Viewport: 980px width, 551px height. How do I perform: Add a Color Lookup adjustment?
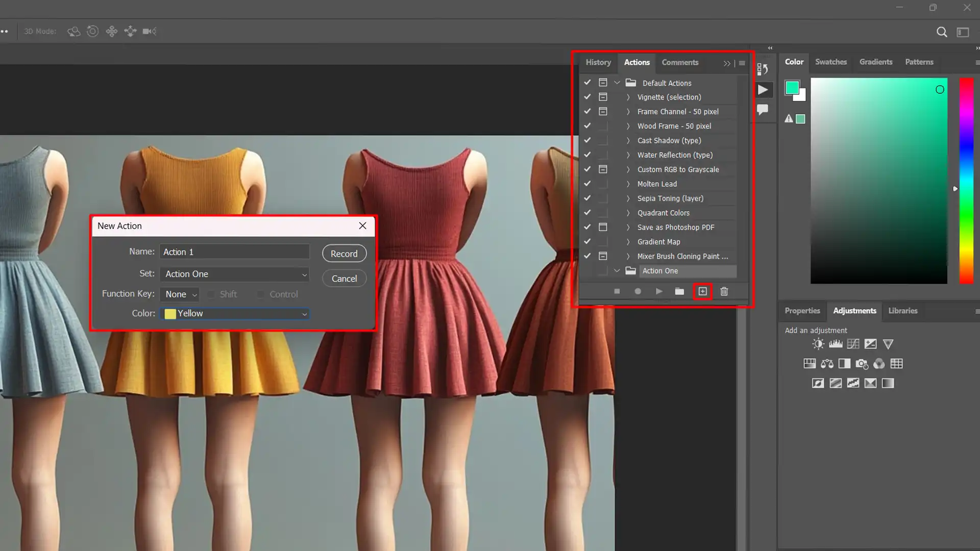(x=896, y=364)
